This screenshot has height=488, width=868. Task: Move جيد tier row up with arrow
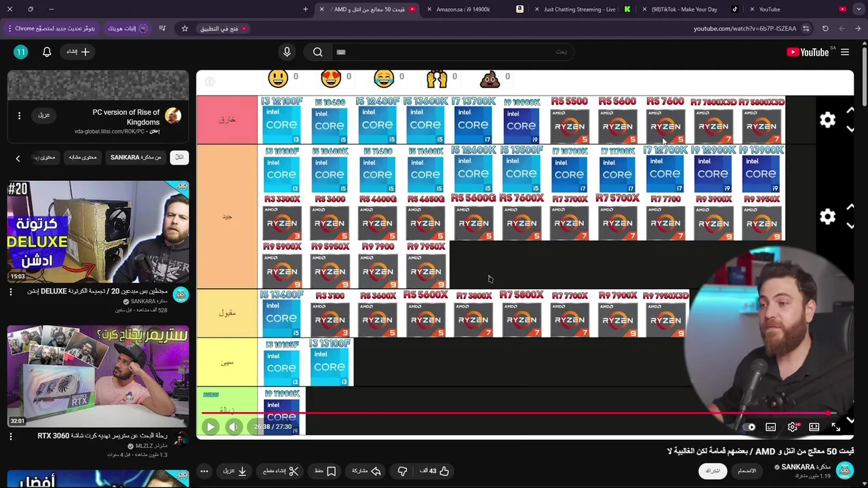pos(850,207)
